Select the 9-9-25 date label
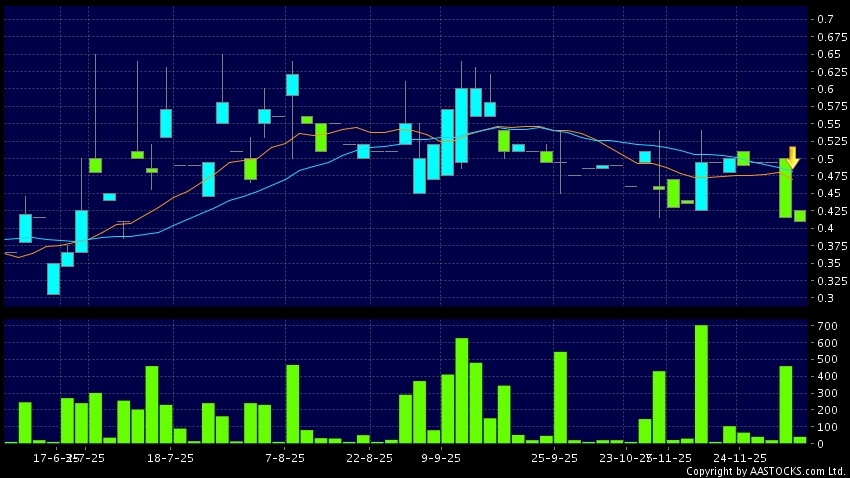 click(441, 457)
